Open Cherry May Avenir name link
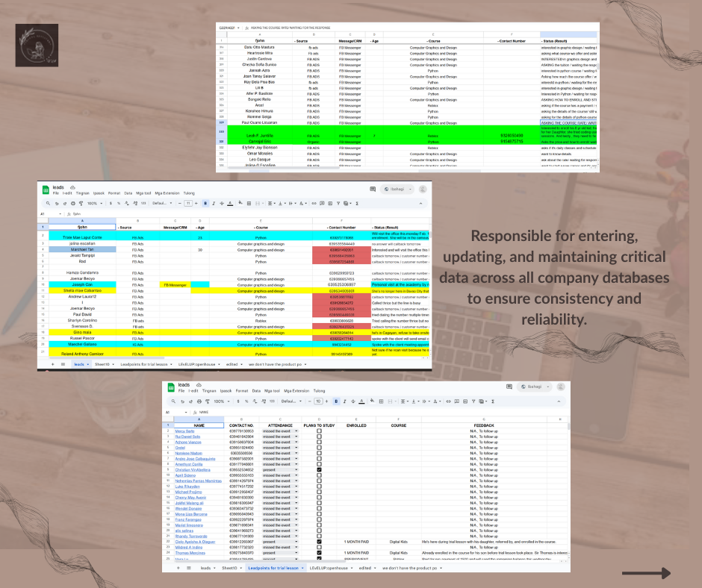The width and height of the screenshot is (702, 588). [x=190, y=498]
